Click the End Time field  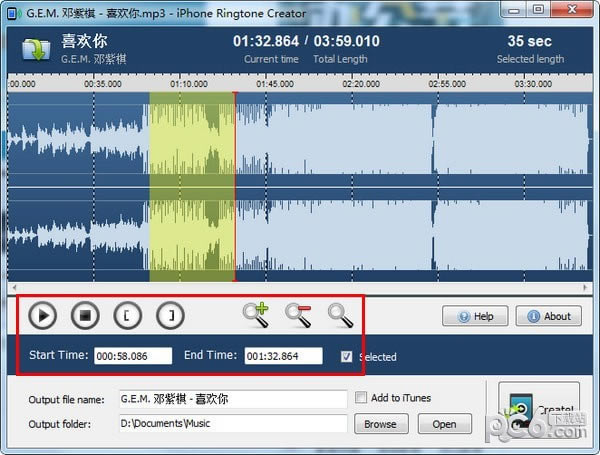(283, 355)
